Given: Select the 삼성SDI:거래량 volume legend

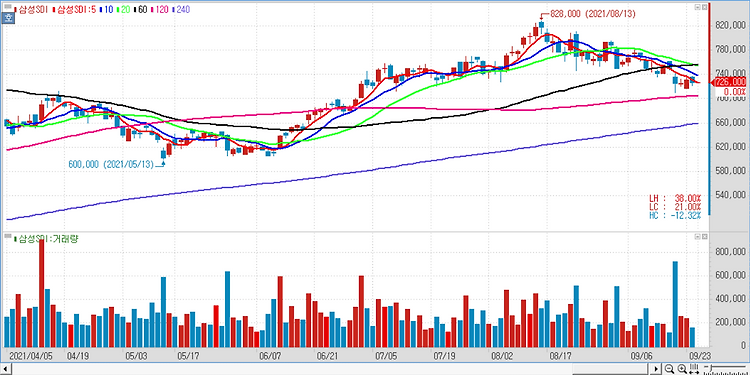Looking at the screenshot, I should (46, 238).
